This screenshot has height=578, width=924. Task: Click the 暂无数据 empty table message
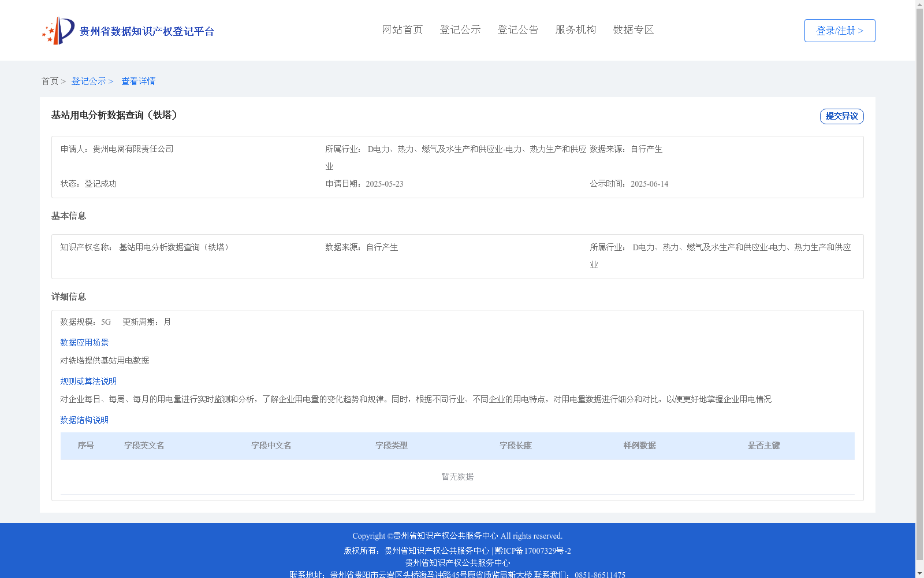point(457,477)
